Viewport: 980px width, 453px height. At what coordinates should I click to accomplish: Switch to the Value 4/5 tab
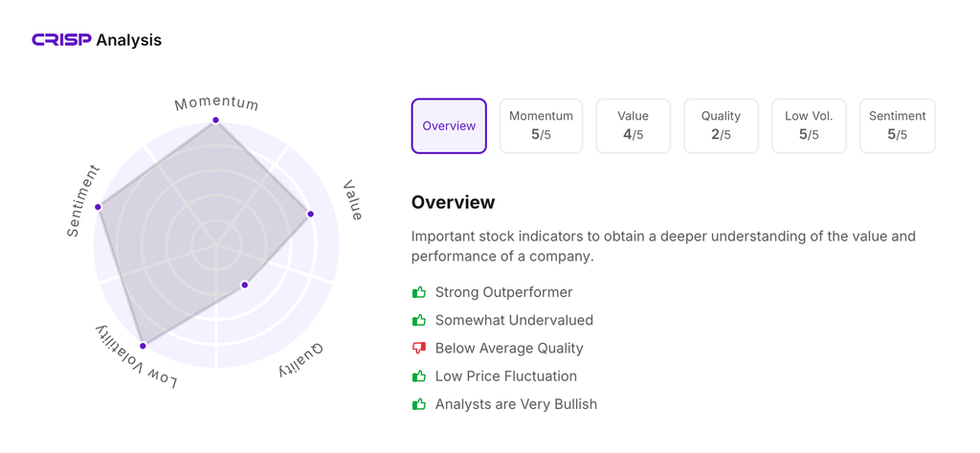coord(633,125)
